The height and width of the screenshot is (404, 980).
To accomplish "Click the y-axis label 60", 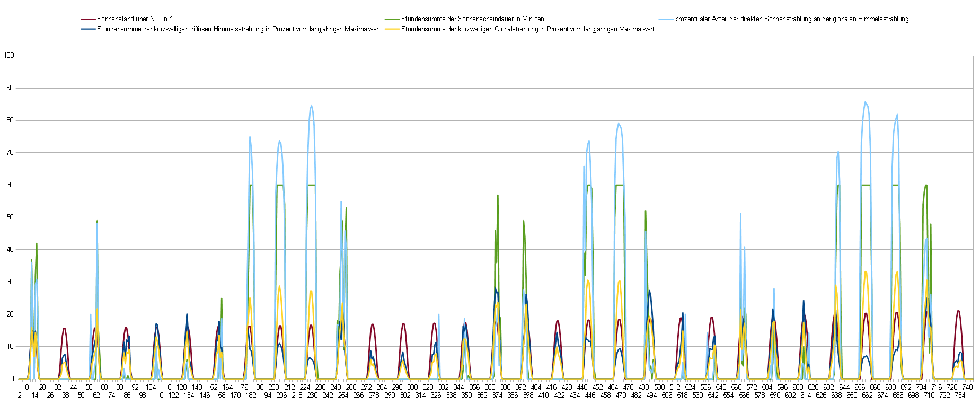I will (11, 185).
